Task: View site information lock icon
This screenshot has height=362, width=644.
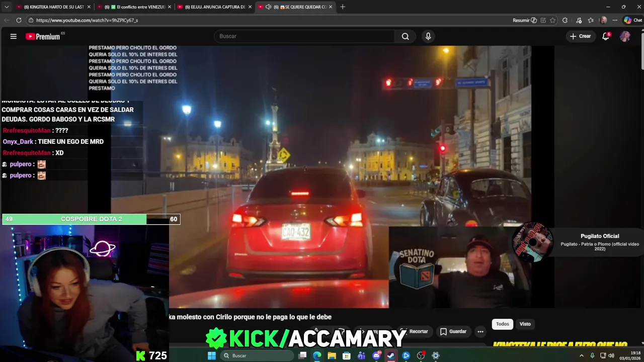Action: click(x=31, y=20)
